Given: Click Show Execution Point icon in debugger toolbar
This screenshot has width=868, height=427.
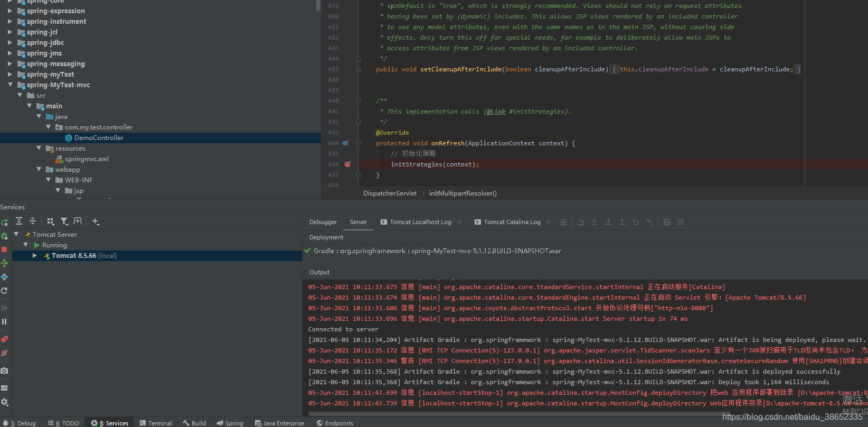Looking at the screenshot, I should (x=563, y=222).
